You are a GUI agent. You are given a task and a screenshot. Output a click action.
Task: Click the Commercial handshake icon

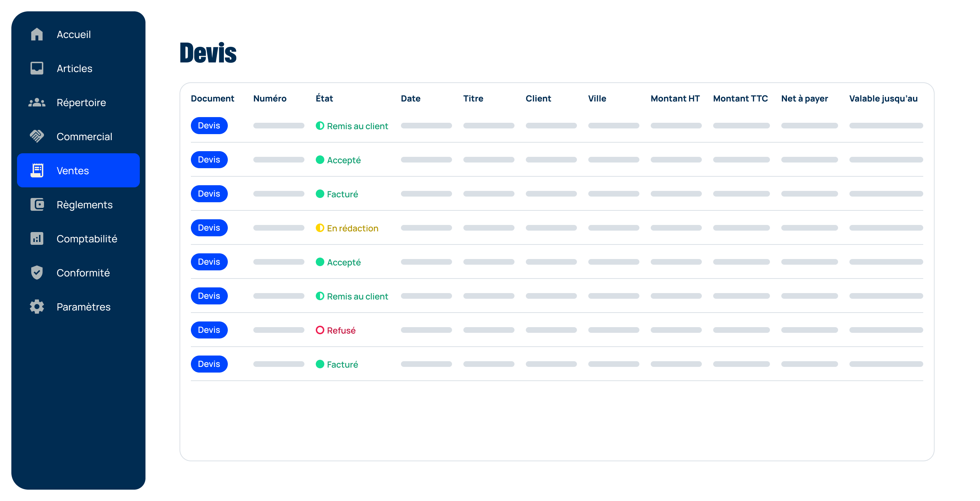37,136
